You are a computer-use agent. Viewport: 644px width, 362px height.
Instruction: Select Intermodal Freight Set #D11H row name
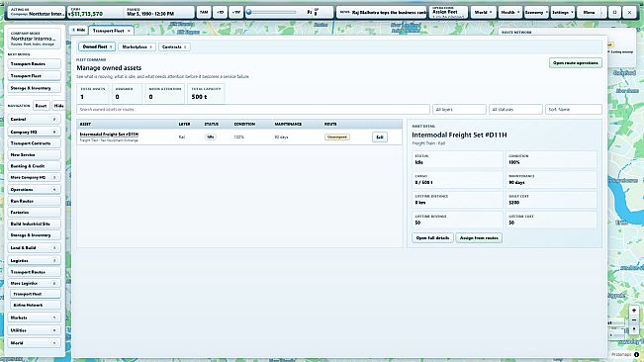[109, 135]
